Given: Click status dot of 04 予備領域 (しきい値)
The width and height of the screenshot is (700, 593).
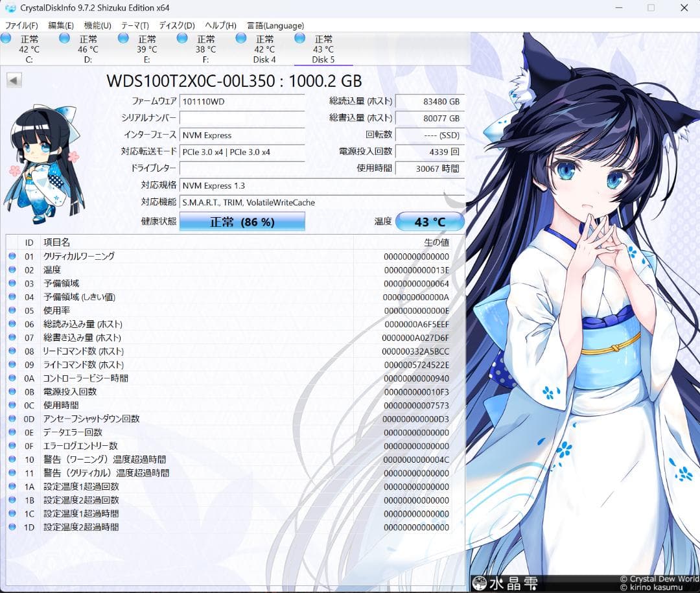Looking at the screenshot, I should [x=12, y=297].
